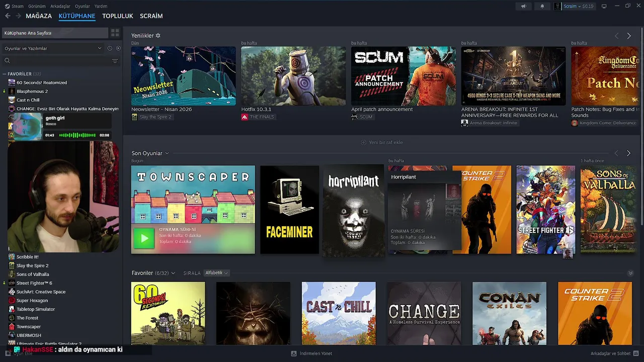Select Slay the Spire 2 in sidebar

(33, 265)
